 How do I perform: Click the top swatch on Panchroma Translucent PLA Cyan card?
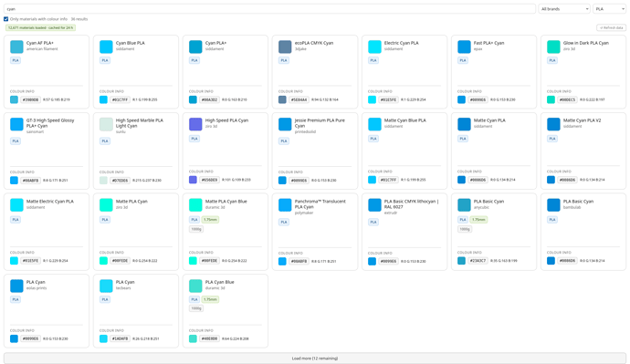pyautogui.click(x=285, y=204)
